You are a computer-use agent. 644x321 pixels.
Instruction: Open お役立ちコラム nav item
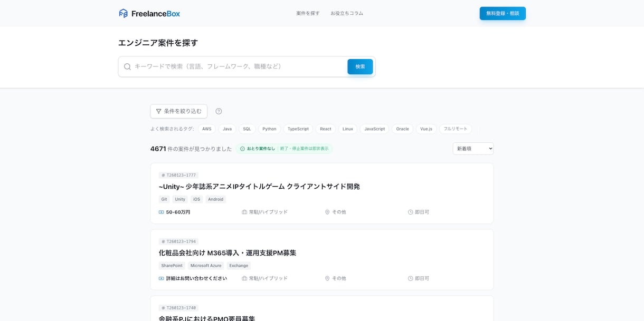[x=347, y=13]
